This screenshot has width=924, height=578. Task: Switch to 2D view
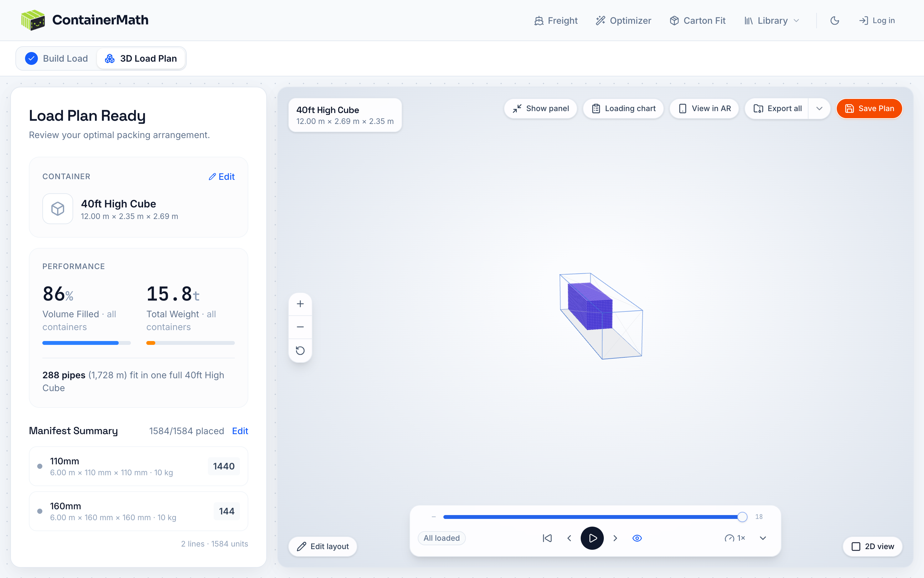click(x=872, y=546)
